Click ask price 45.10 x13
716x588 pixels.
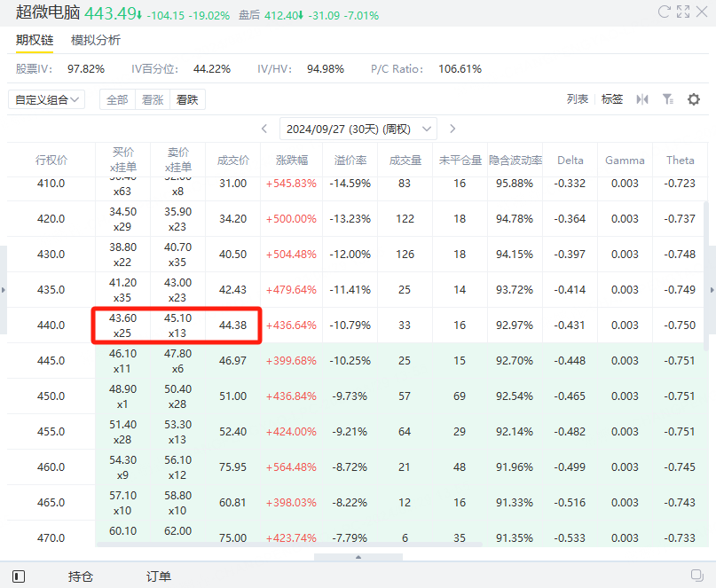click(177, 325)
